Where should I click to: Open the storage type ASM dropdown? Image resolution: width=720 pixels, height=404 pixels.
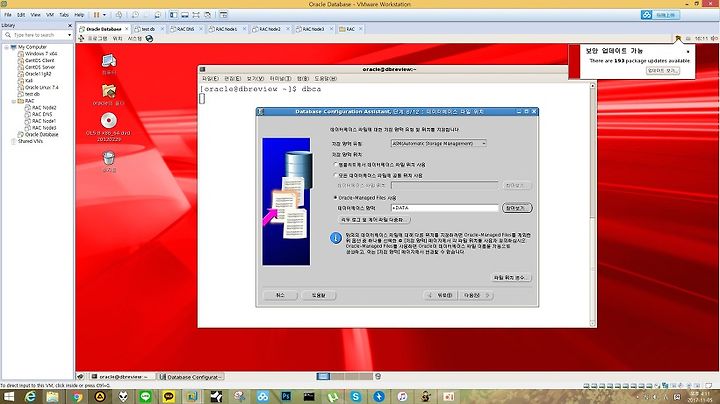[x=439, y=144]
